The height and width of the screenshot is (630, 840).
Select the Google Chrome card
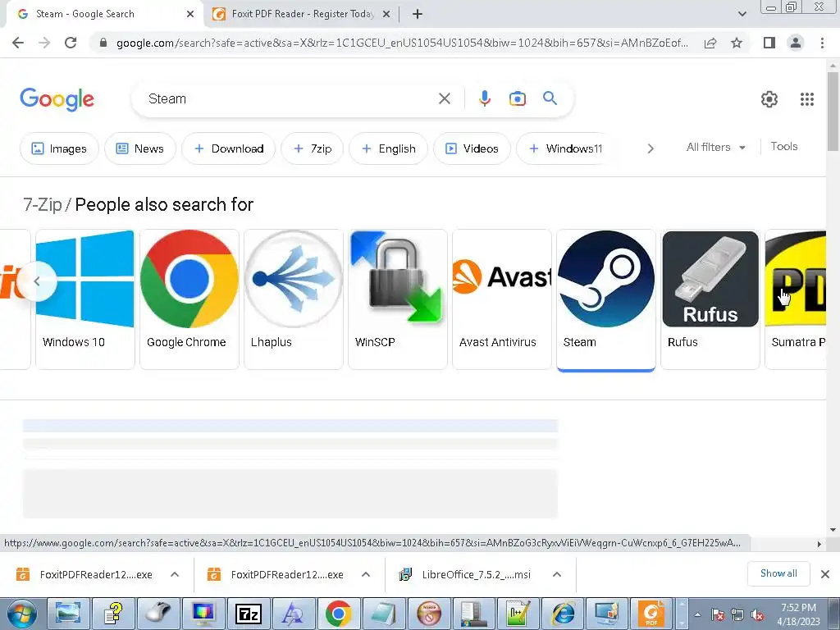[x=189, y=299]
